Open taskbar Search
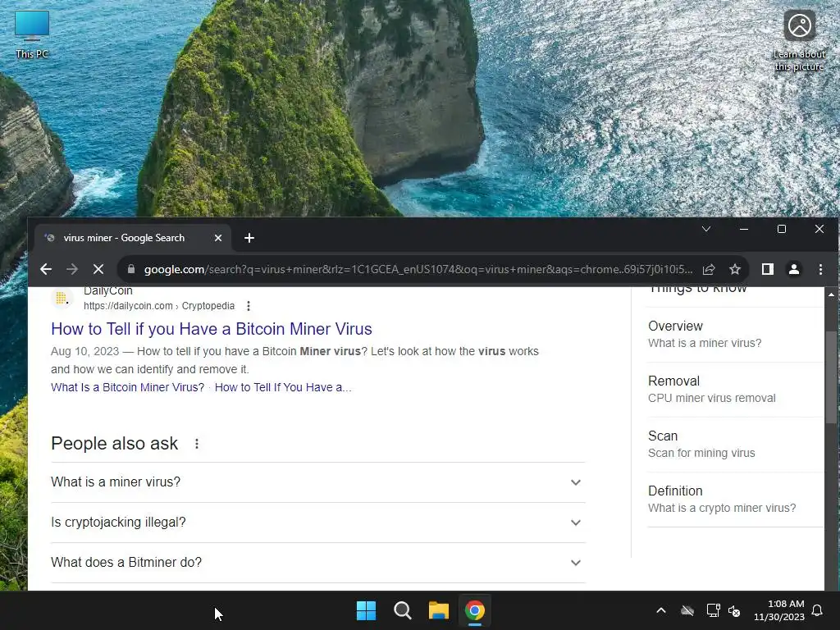Image resolution: width=840 pixels, height=630 pixels. point(402,610)
